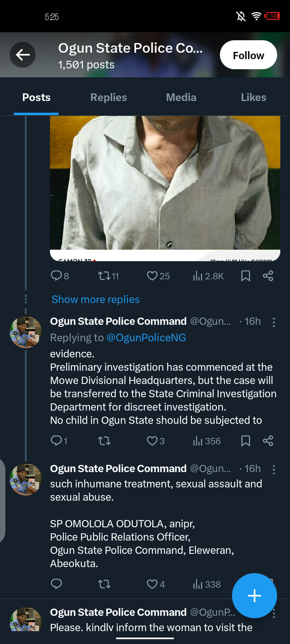Open more options on Mowe investigation reply
Viewport: 290px width, 644px height.
274,322
